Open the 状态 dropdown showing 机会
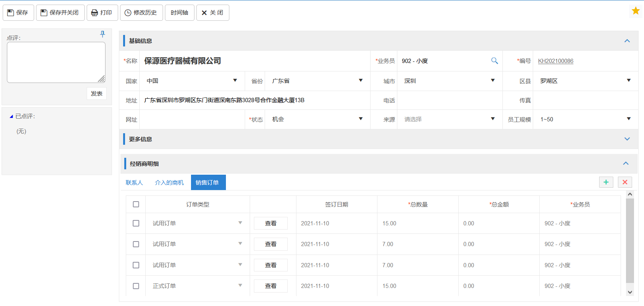Screen dimensions: 644x306 317,119
